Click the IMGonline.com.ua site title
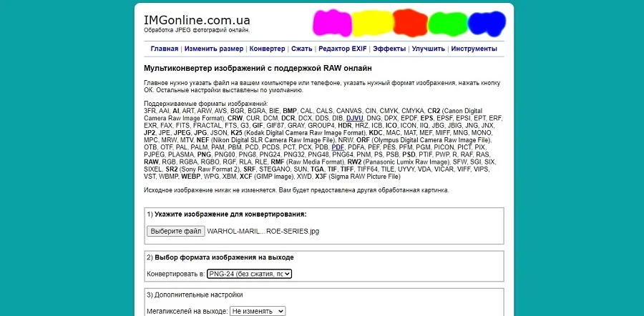644x316 pixels. coord(197,20)
